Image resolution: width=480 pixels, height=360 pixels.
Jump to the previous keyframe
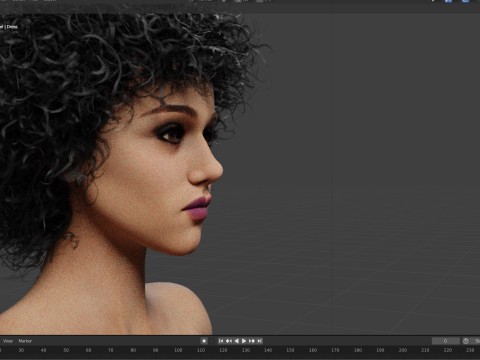229,341
